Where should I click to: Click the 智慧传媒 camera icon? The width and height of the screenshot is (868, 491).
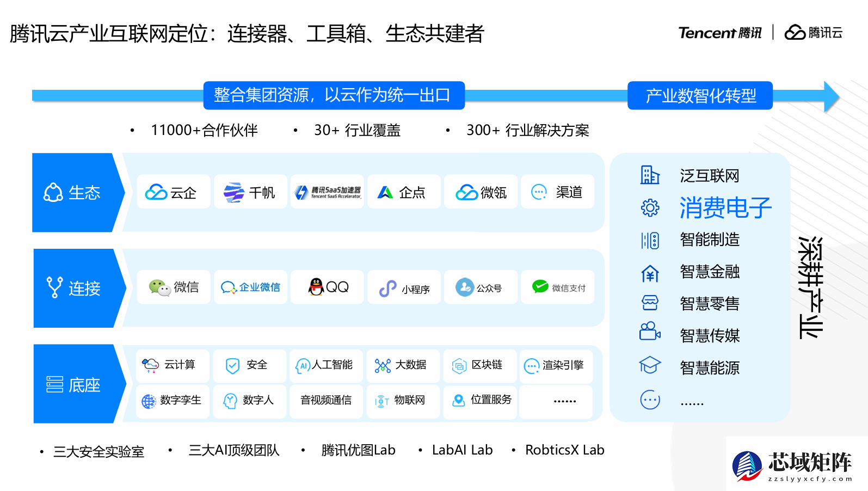coord(650,331)
